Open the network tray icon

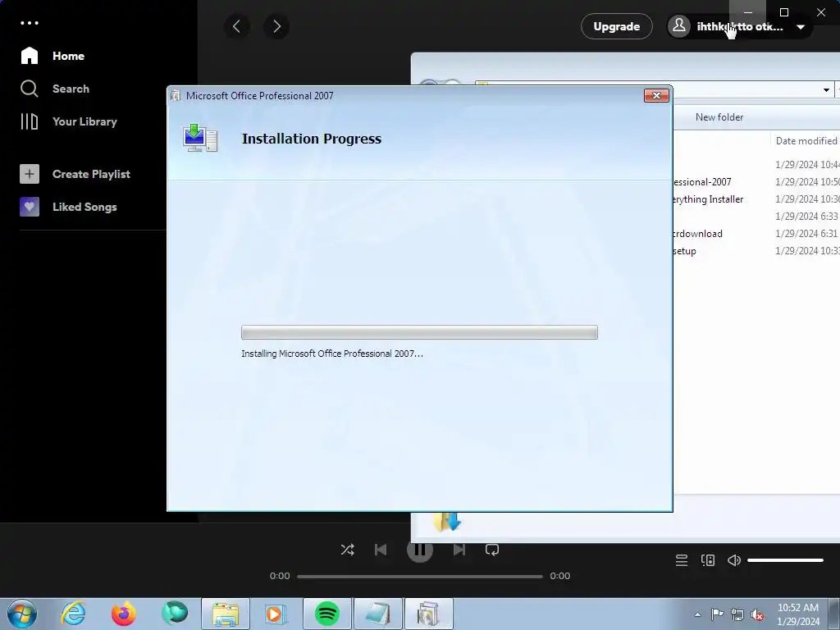tap(737, 614)
